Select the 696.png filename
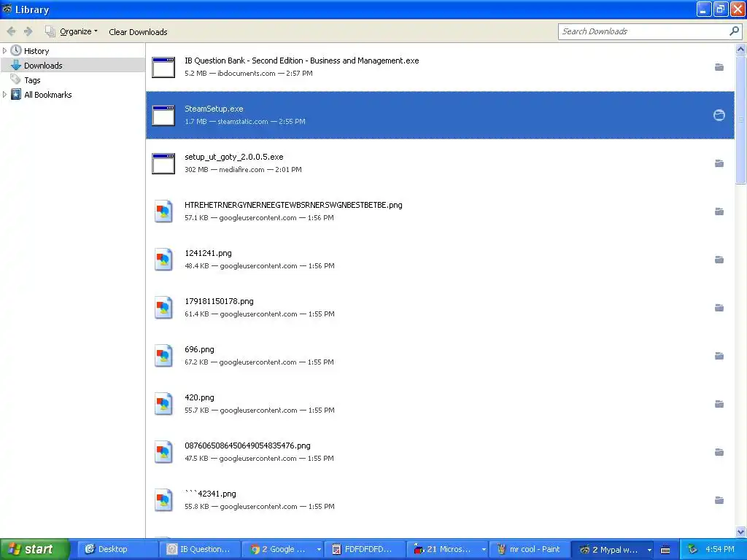The height and width of the screenshot is (560, 747). point(199,349)
